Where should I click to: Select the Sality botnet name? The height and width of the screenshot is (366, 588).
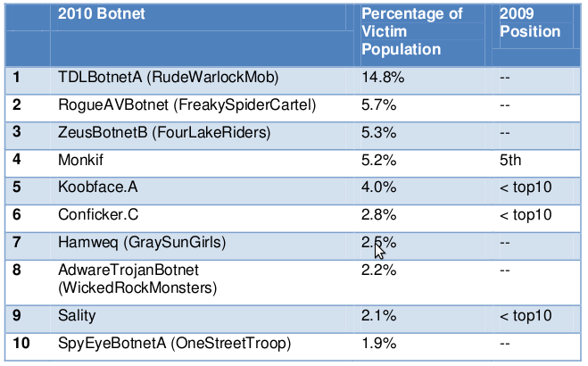point(78,315)
